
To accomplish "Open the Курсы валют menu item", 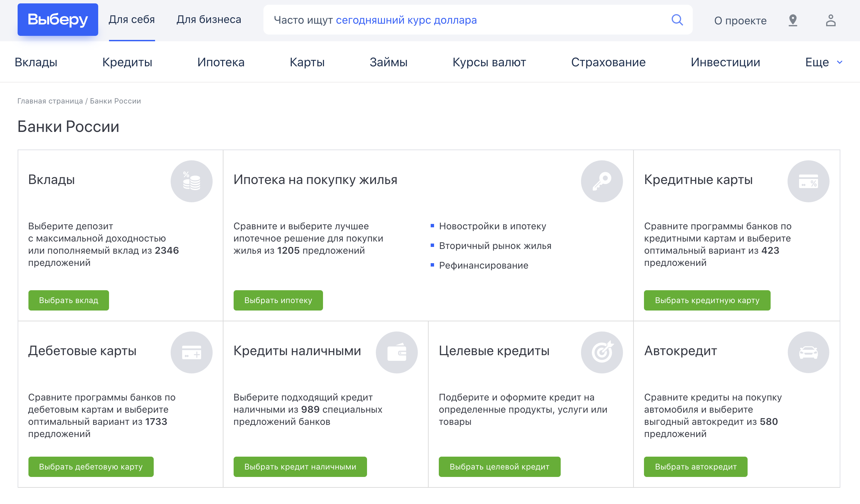I will [489, 62].
